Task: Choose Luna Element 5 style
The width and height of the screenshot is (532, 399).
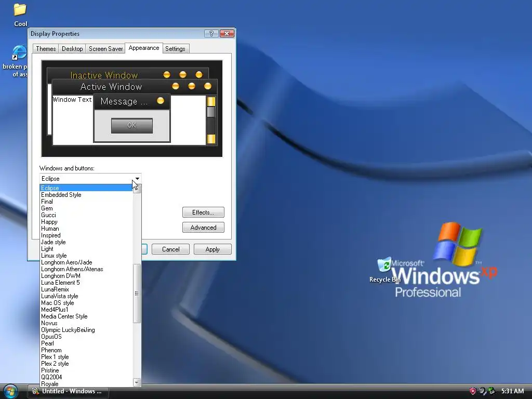Action: (x=86, y=283)
